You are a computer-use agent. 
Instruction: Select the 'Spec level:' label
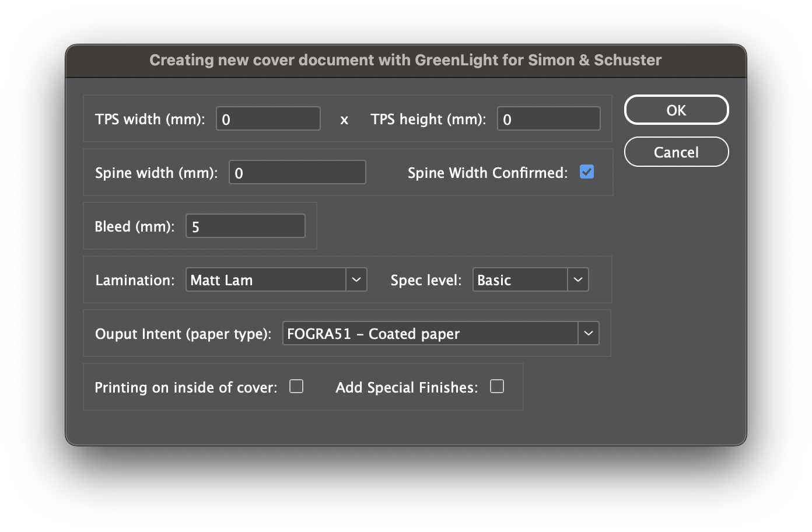(426, 281)
